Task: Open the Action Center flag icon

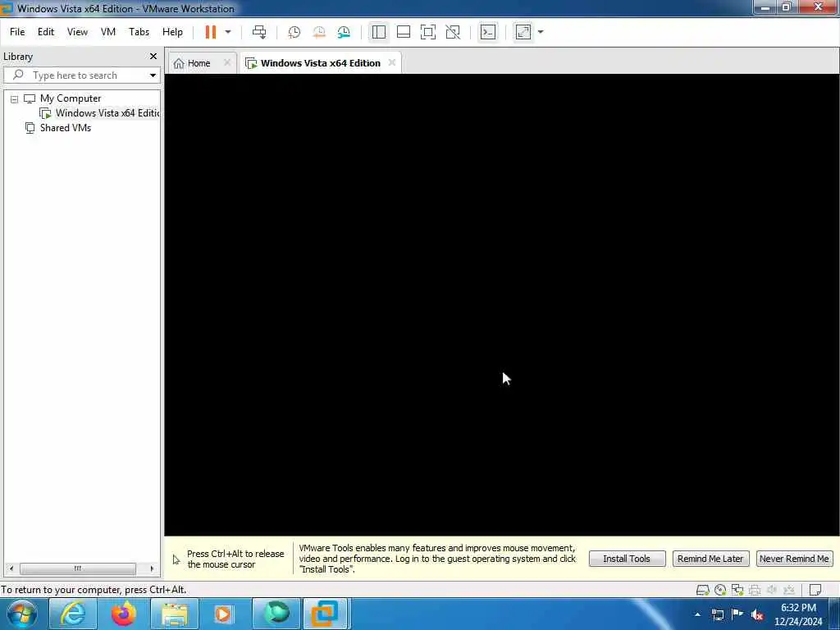Action: [737, 614]
